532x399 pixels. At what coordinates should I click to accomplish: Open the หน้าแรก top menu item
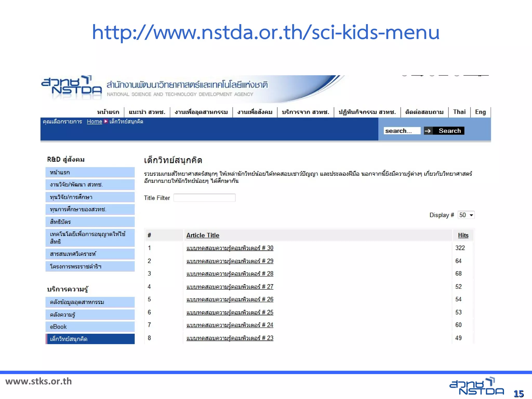[108, 112]
